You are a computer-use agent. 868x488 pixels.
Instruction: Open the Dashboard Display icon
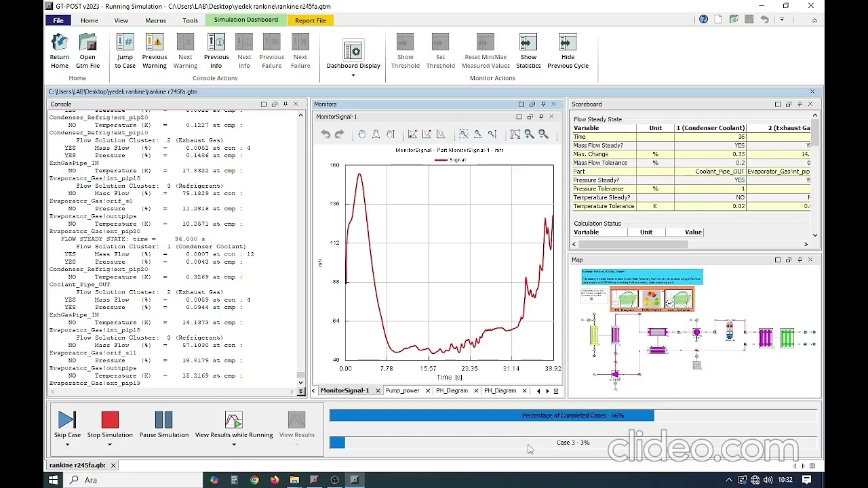click(353, 51)
